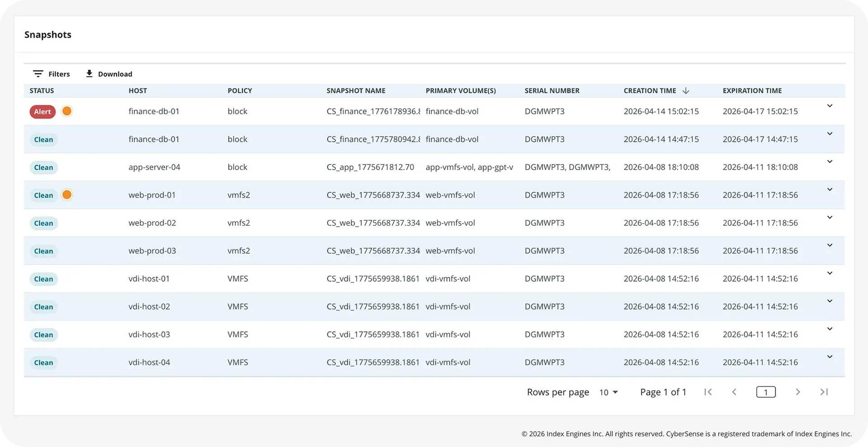Select the web-prod-03 host cell
The image size is (868, 447).
(x=152, y=251)
